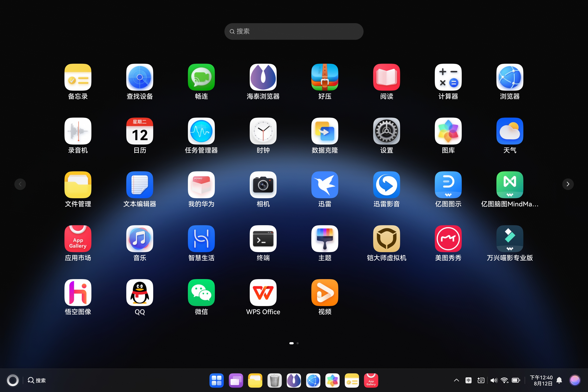The width and height of the screenshot is (588, 392).
Task: Open the 好压 archive tool
Action: pyautogui.click(x=325, y=77)
